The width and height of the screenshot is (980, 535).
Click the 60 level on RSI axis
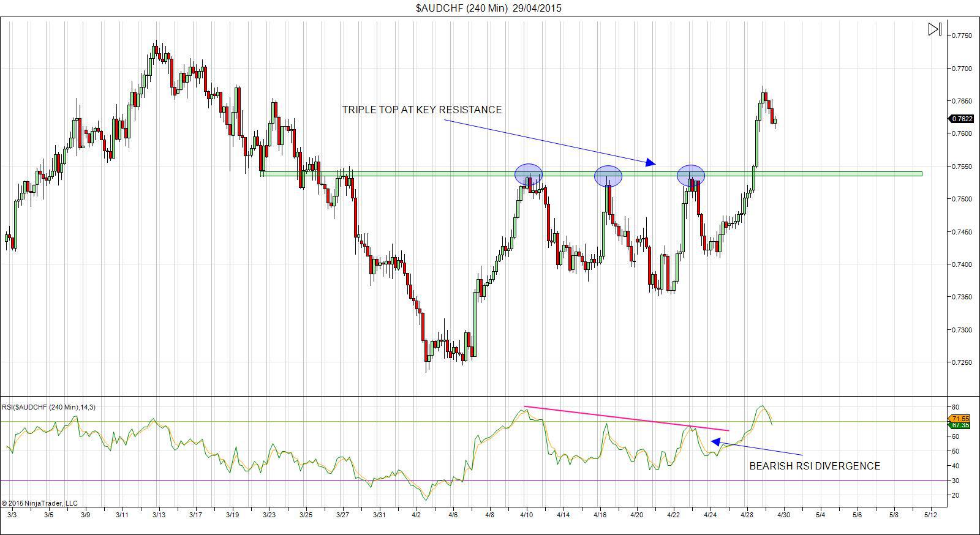click(x=957, y=436)
